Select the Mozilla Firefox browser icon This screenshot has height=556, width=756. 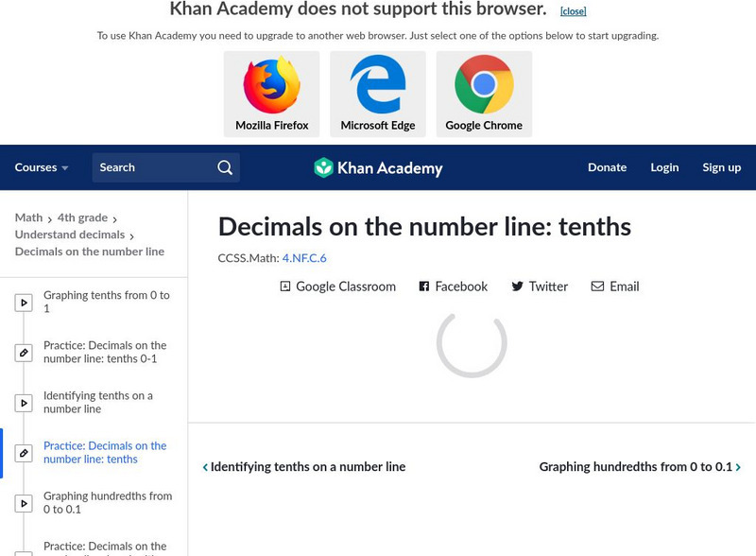271,85
